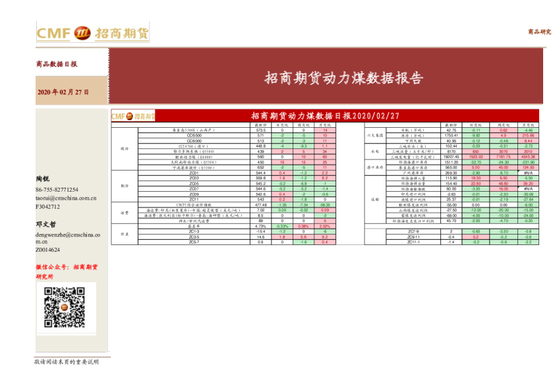
Task: Click the main title 招商期货动力煤数据报告
Action: [343, 78]
